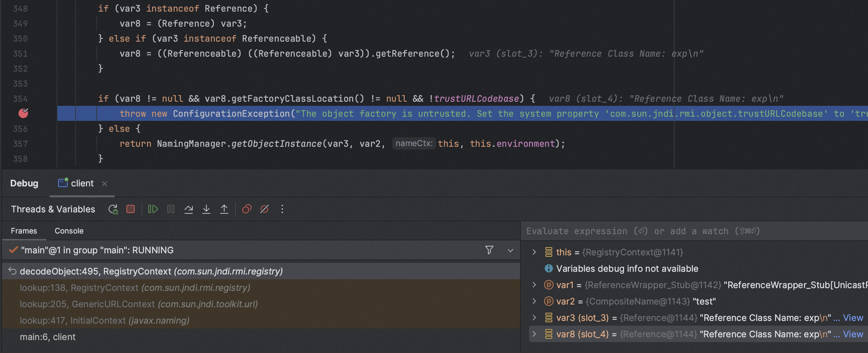
Task: Select the client debug session tab
Action: coord(82,183)
